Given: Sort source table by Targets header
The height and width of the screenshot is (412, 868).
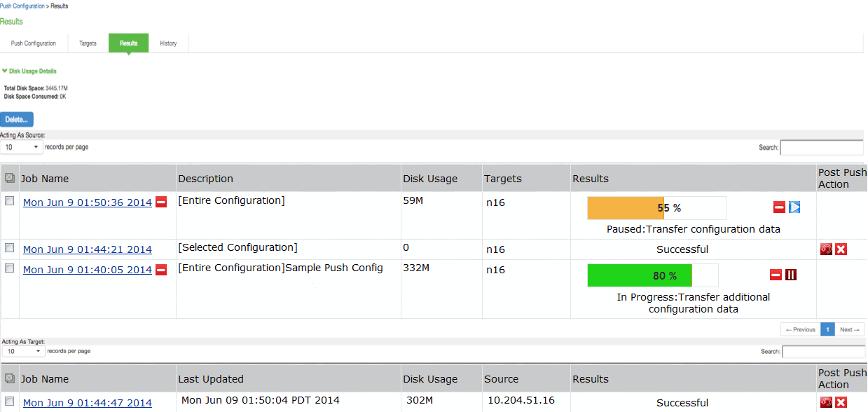Looking at the screenshot, I should pyautogui.click(x=503, y=179).
